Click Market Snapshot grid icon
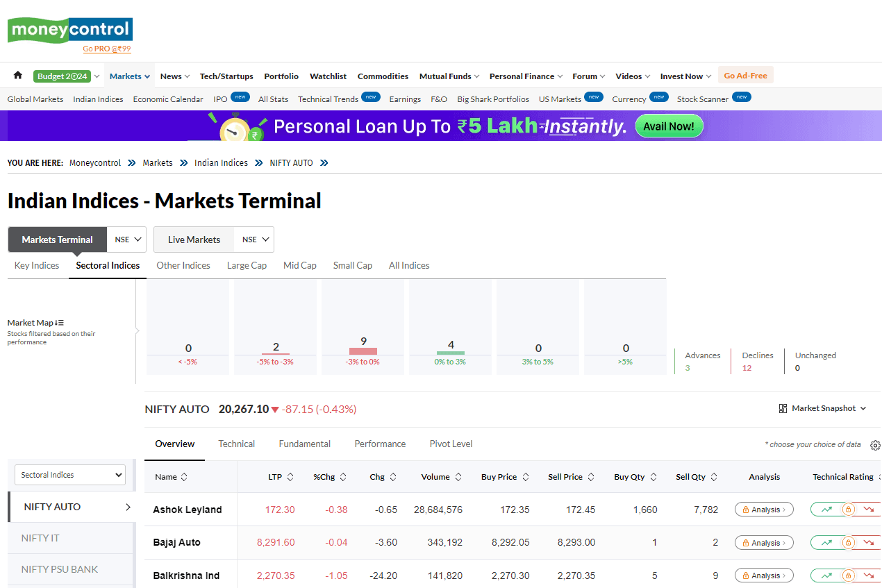The width and height of the screenshot is (882, 588). tap(783, 408)
